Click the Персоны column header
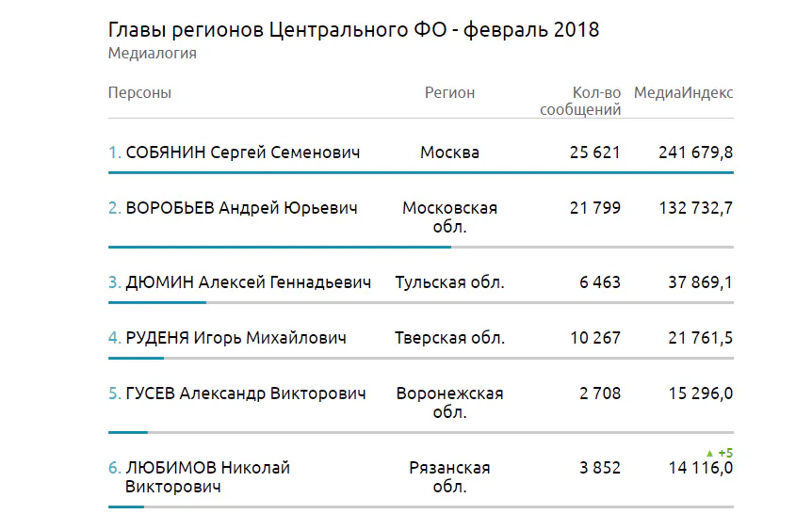Image resolution: width=812 pixels, height=514 pixels. 139,93
